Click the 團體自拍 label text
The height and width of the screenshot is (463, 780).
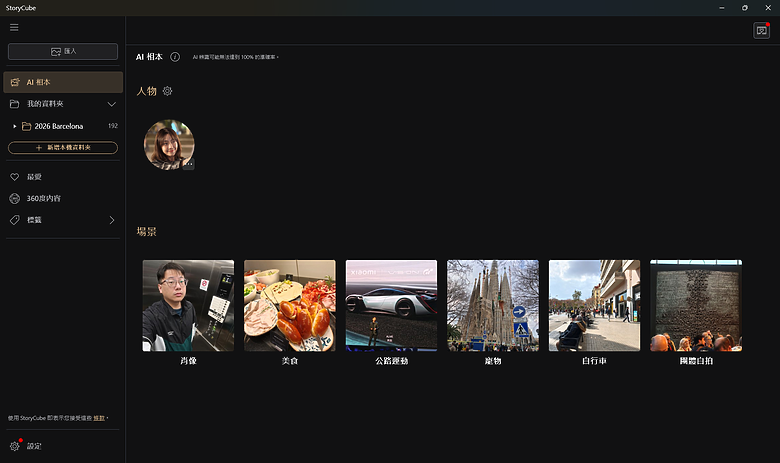696,361
